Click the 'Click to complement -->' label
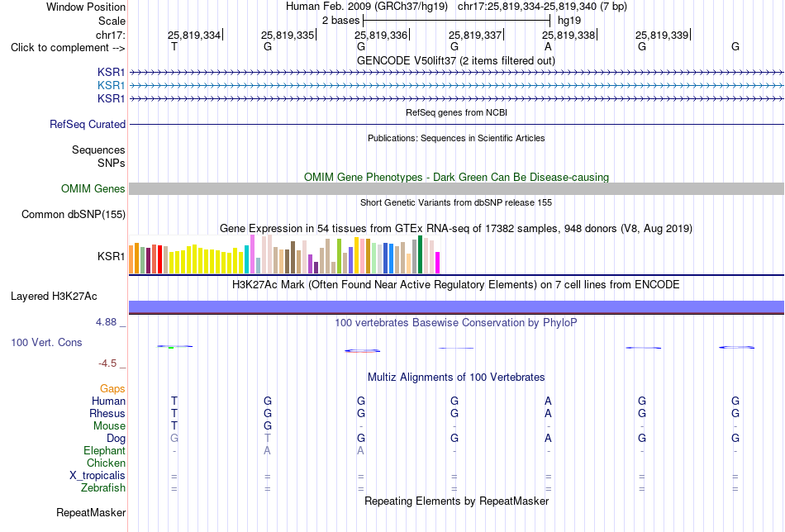This screenshot has width=785, height=532. tap(68, 48)
